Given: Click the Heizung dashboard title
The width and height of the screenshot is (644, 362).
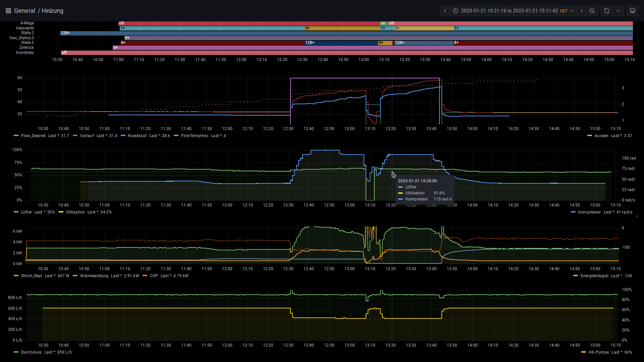Looking at the screenshot, I should click(x=52, y=11).
